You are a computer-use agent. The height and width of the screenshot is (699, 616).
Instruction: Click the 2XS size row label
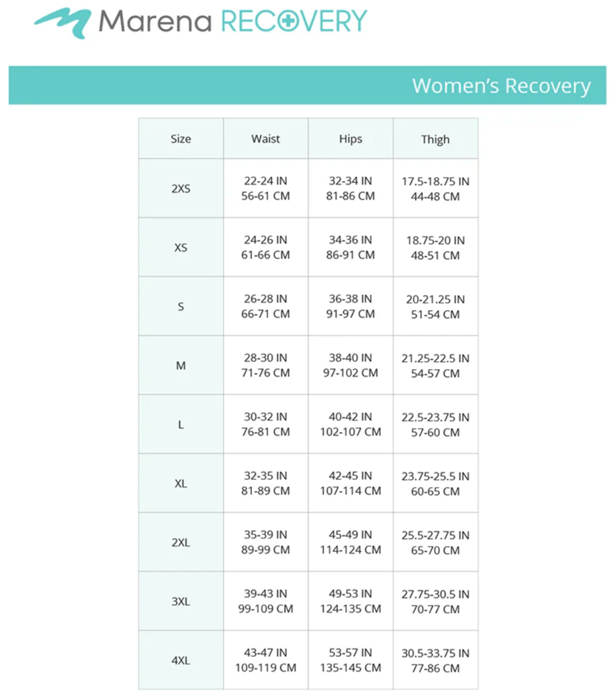pos(181,189)
